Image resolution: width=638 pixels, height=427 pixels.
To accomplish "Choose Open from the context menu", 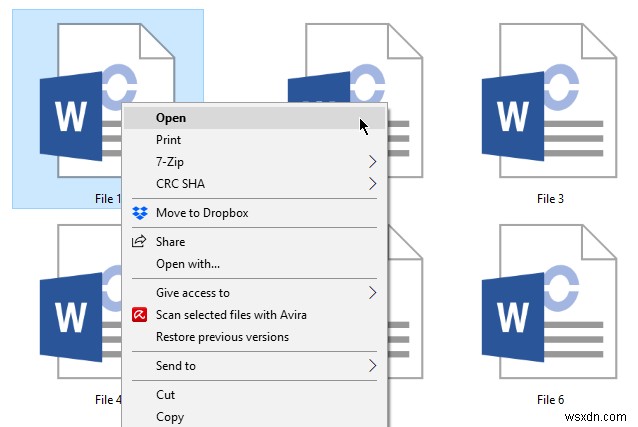I will [255, 118].
